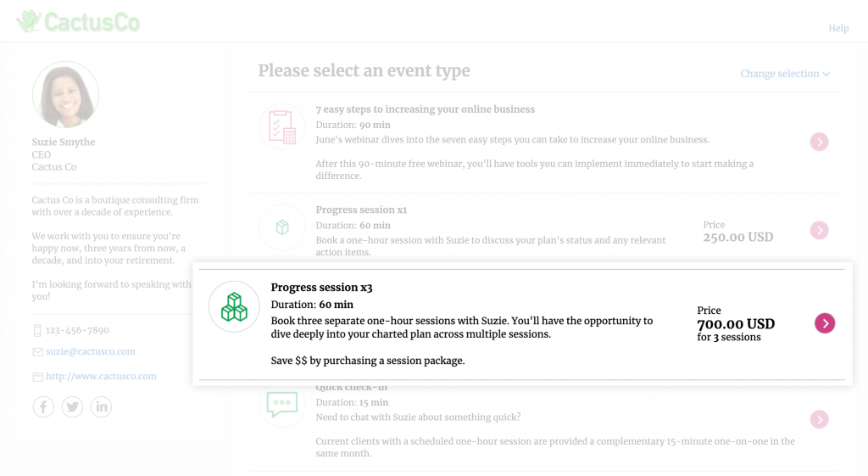Click the phone number 123-456-7890
This screenshot has width=868, height=476.
click(77, 330)
